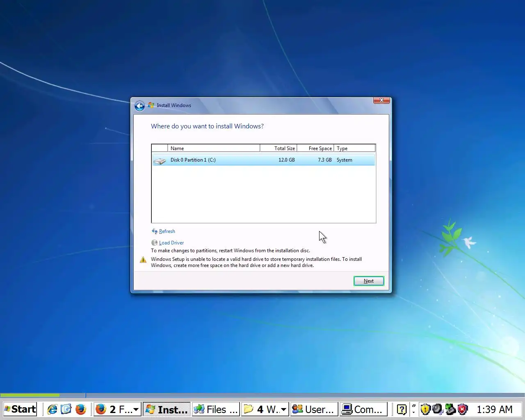Image resolution: width=525 pixels, height=420 pixels.
Task: Click the Next button
Action: (369, 281)
